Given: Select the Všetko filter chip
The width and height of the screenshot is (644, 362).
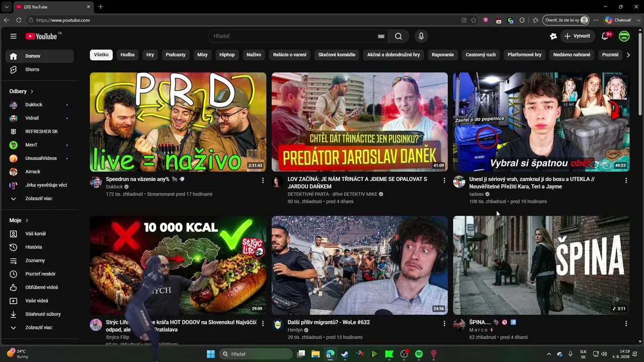Looking at the screenshot, I should point(101,55).
